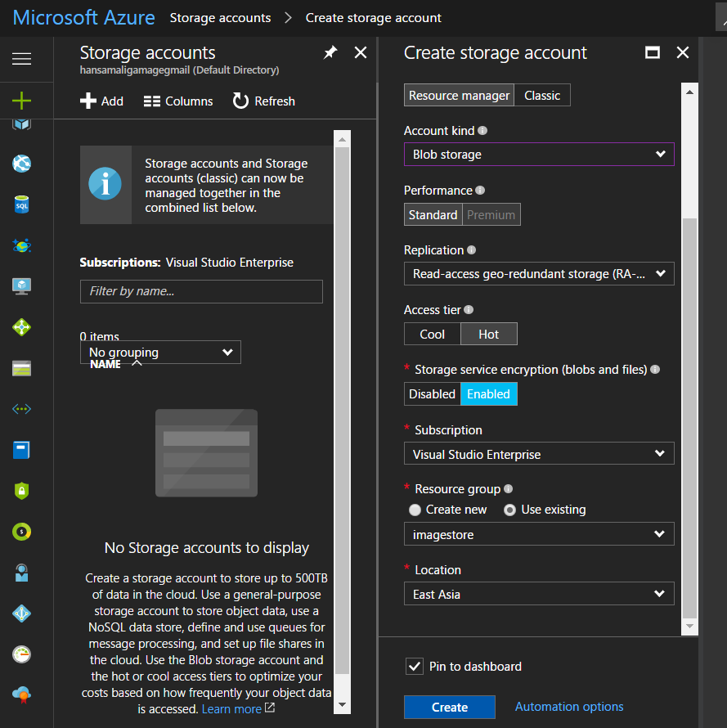Click Create storage account breadcrumb
727x728 pixels.
pyautogui.click(x=373, y=18)
